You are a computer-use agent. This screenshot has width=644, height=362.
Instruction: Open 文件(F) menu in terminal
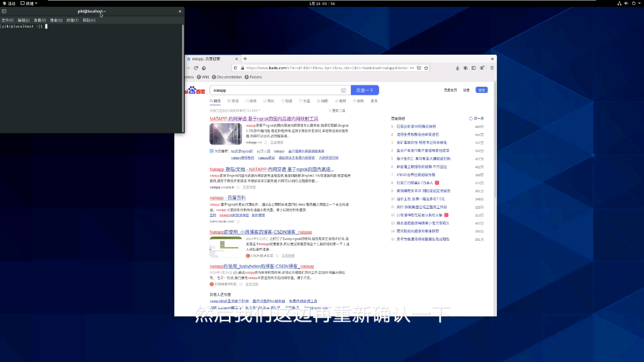[8, 20]
